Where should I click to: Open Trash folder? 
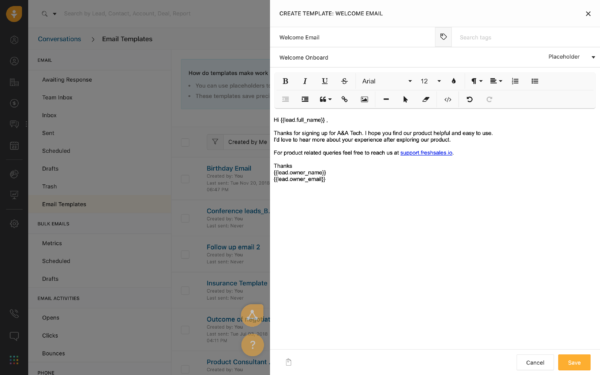(49, 186)
